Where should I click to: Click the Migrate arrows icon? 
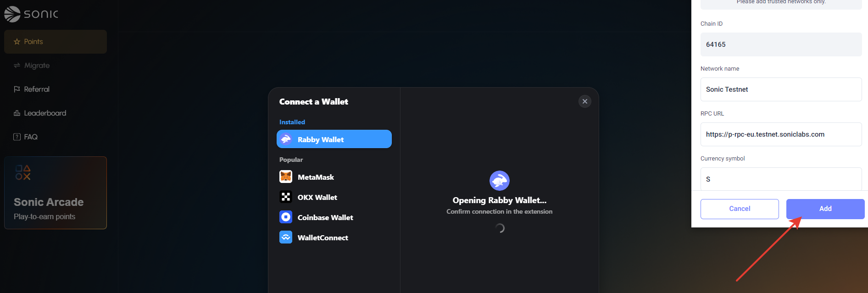(17, 66)
